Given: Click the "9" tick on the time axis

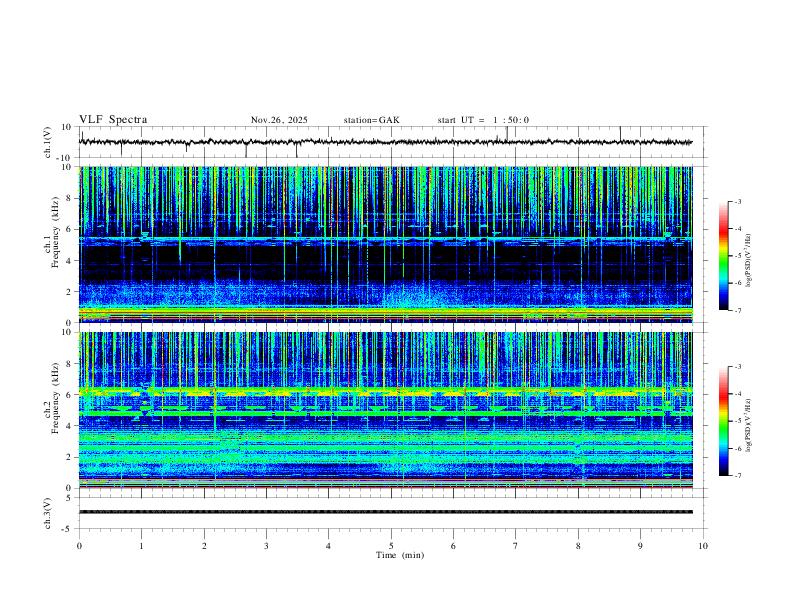Looking at the screenshot, I should (x=640, y=546).
